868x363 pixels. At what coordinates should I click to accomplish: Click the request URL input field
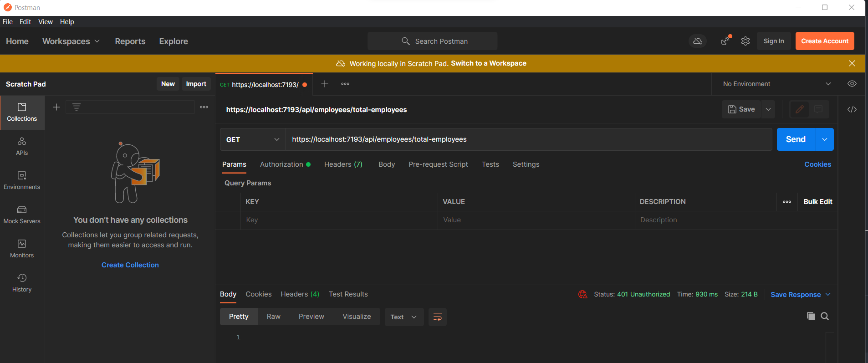click(529, 139)
